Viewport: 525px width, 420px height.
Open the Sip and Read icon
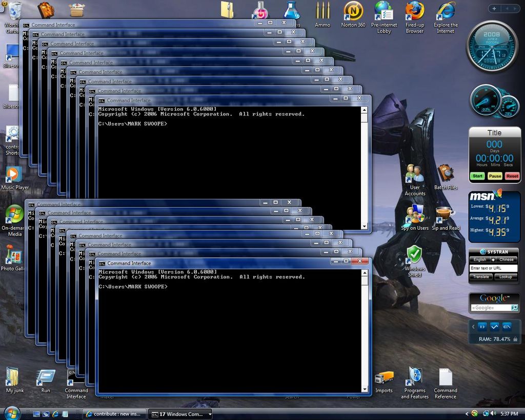pyautogui.click(x=446, y=218)
